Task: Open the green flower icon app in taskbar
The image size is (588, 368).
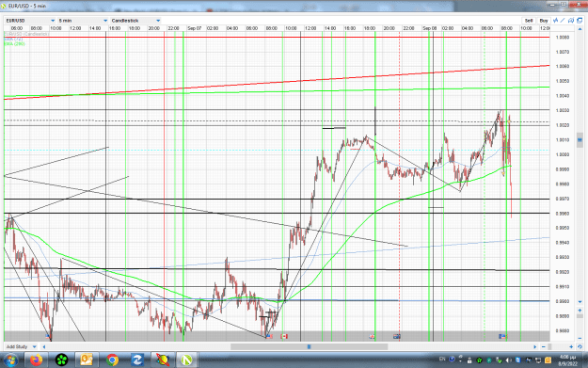Action: click(x=61, y=360)
